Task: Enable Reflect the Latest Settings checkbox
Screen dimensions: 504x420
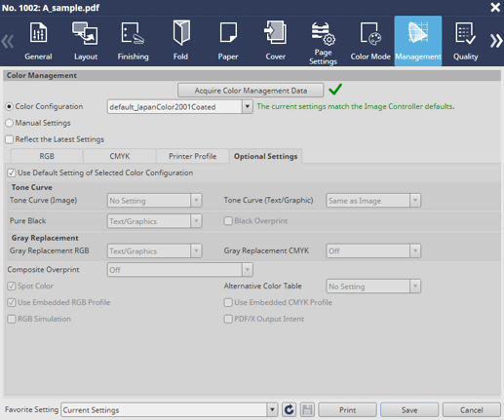Action: [9, 139]
